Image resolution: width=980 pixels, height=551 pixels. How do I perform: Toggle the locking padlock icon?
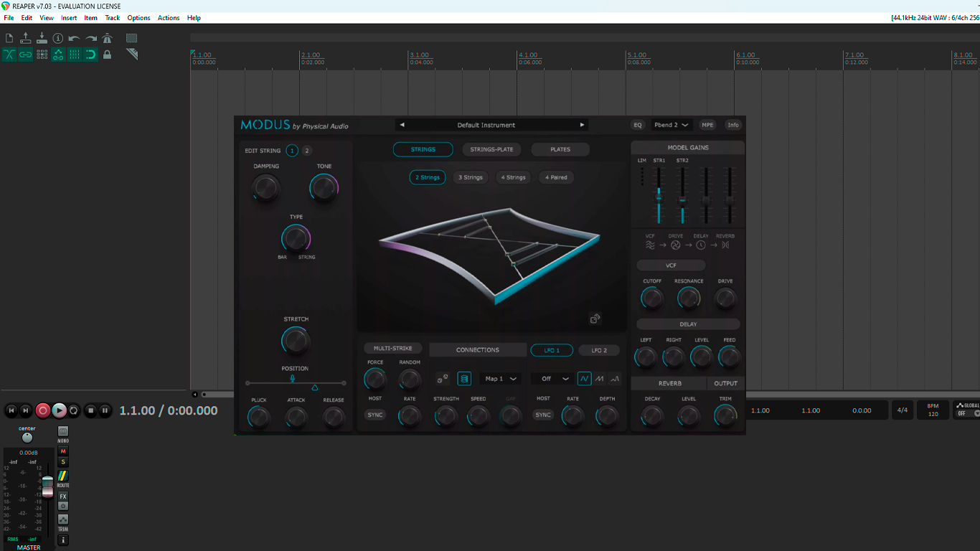pyautogui.click(x=107, y=55)
